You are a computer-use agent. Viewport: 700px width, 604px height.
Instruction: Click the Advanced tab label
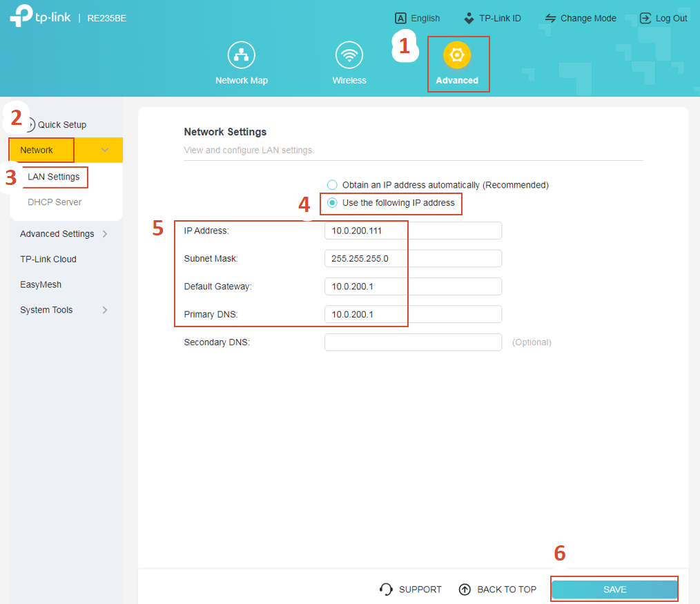click(x=457, y=80)
